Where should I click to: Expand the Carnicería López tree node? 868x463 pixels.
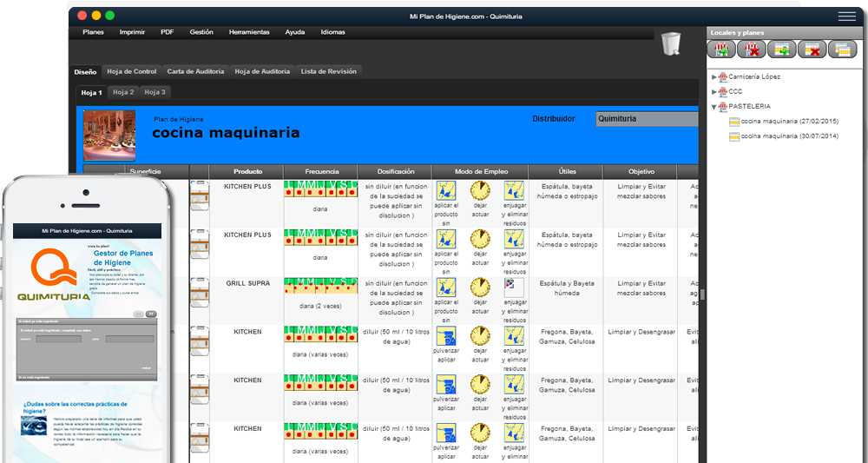714,76
